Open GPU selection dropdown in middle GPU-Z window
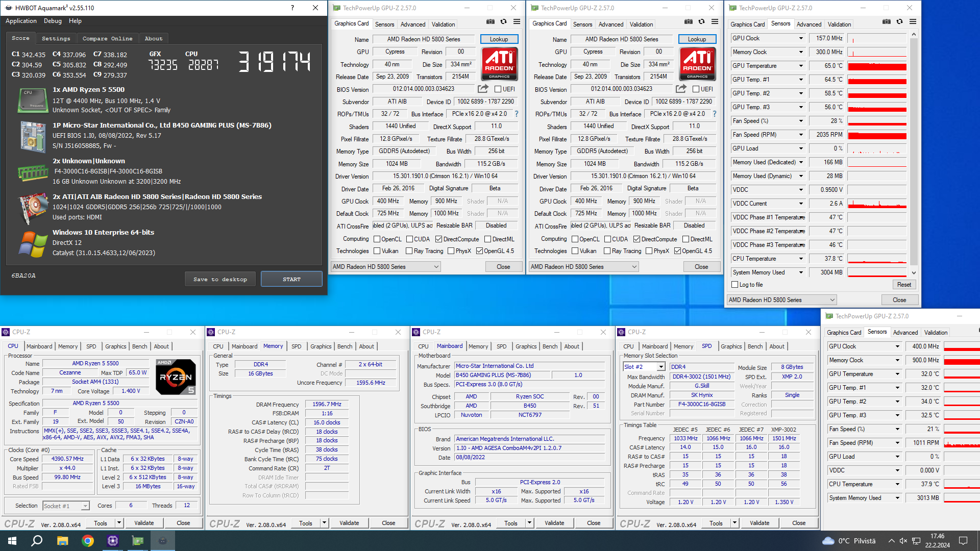Screen dimensions: 980x551 [x=583, y=267]
